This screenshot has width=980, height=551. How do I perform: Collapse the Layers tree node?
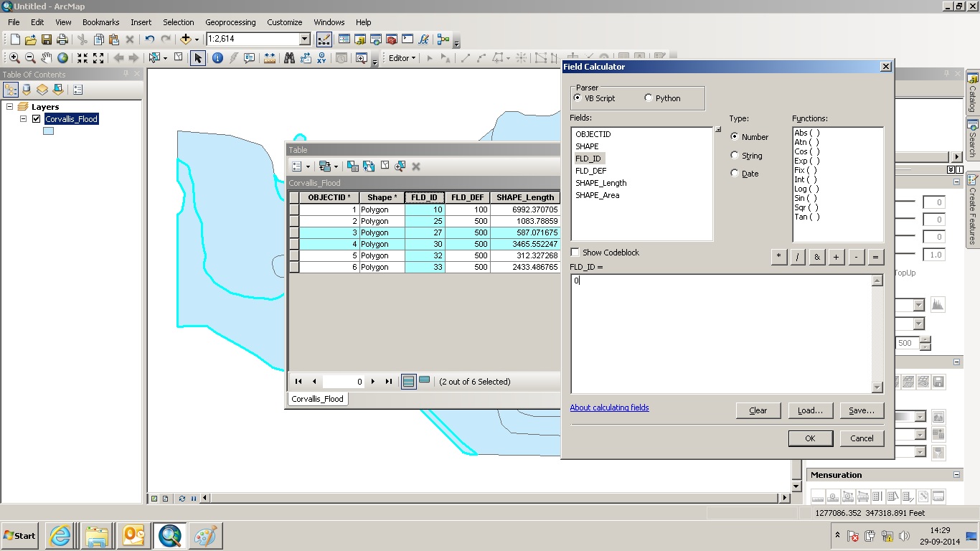10,107
